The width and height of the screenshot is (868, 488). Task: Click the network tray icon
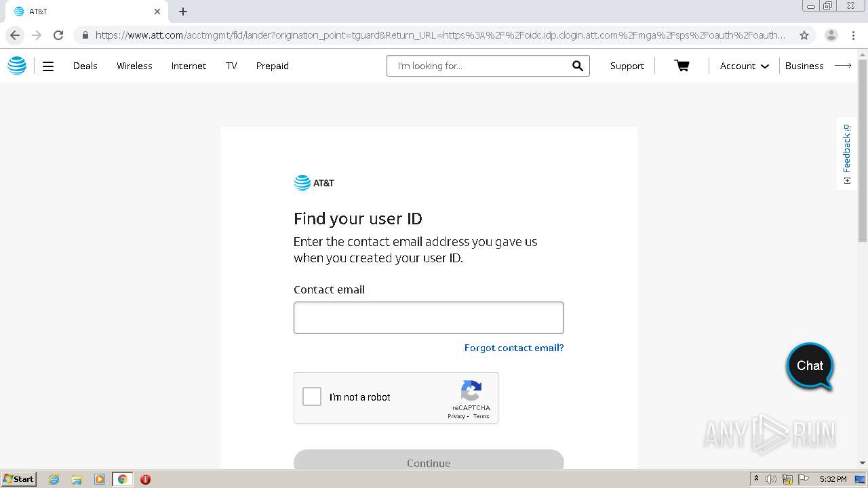[x=787, y=479]
